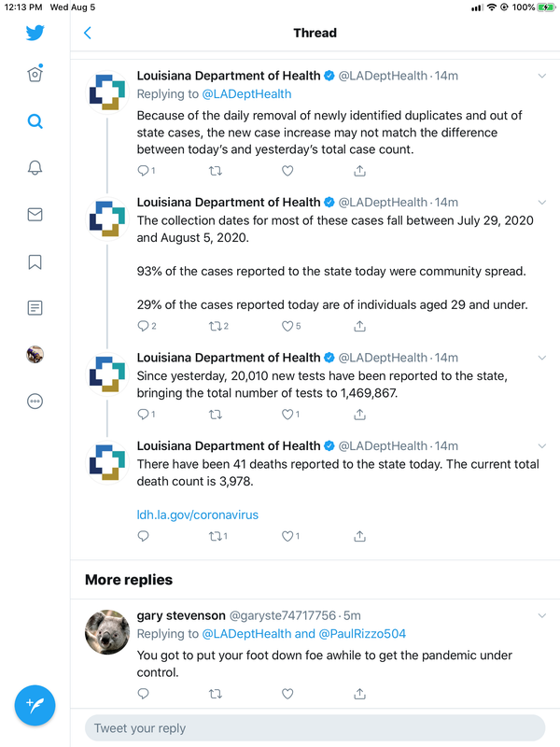560x747 pixels.
Task: Open Notifications bell in sidebar
Action: pos(35,168)
